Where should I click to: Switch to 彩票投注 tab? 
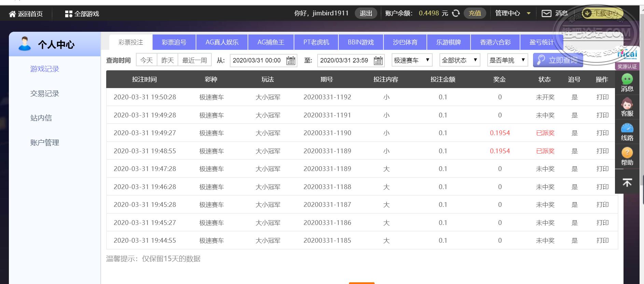131,42
